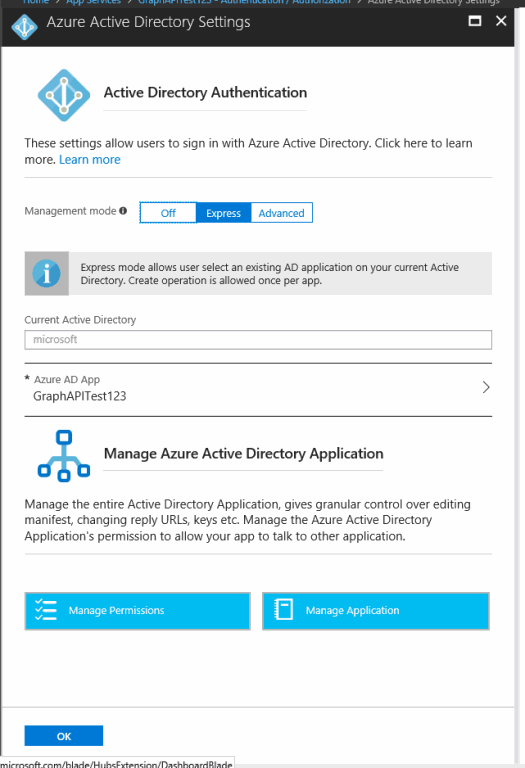
Task: Click the Management mode info icon
Action: pos(123,211)
